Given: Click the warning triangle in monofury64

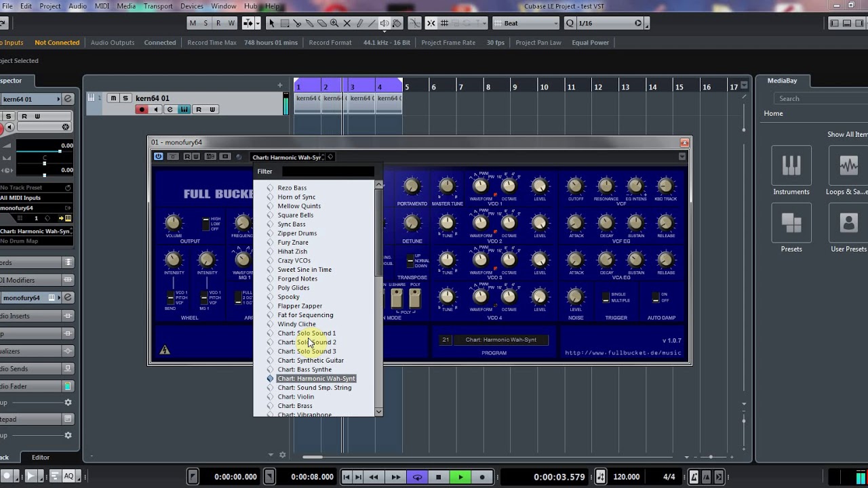Looking at the screenshot, I should point(165,350).
